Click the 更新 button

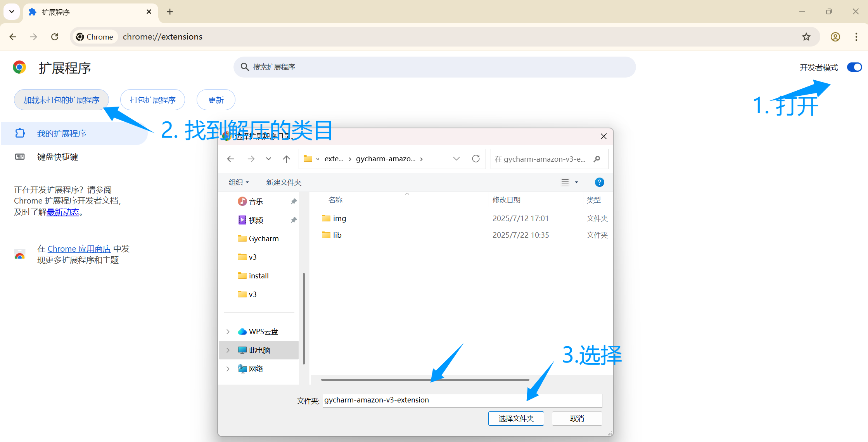pos(216,100)
